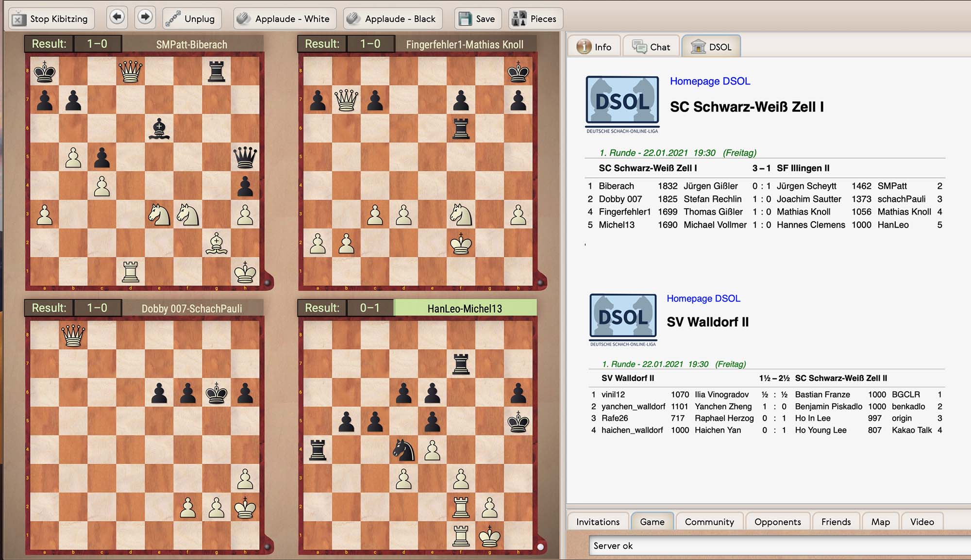
Task: Go to next board with right arrow
Action: [145, 17]
